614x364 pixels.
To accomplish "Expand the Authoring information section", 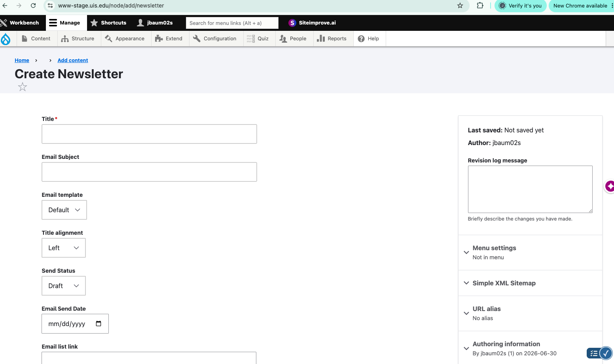I will tap(530, 348).
